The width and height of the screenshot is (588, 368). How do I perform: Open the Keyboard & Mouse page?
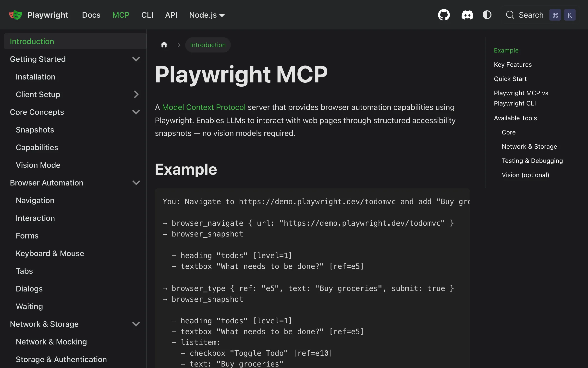[50, 253]
